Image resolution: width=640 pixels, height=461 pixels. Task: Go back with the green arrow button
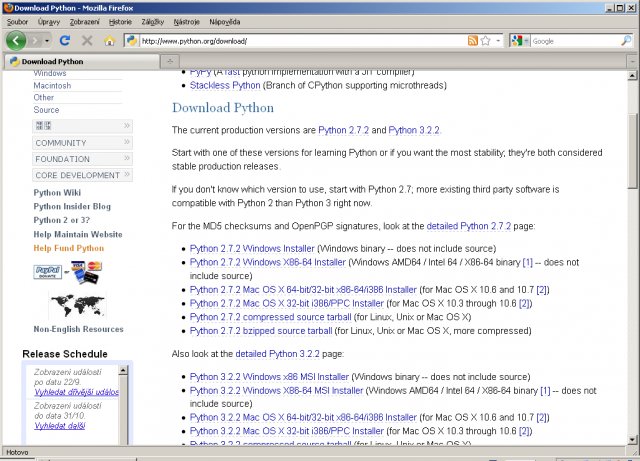click(16, 40)
